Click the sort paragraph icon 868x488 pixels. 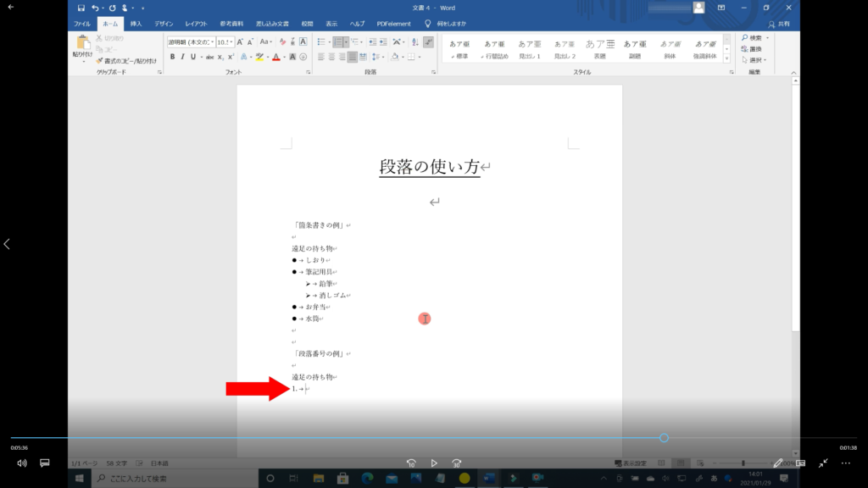pos(414,42)
